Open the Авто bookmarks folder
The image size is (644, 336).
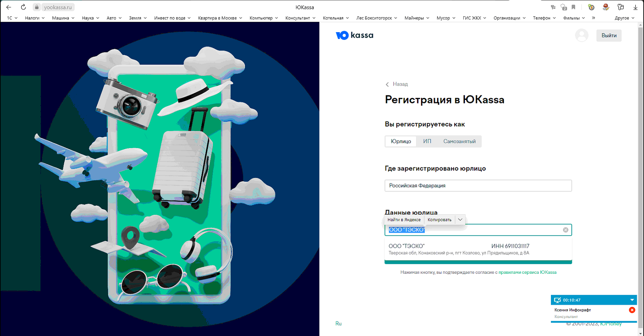coord(114,18)
